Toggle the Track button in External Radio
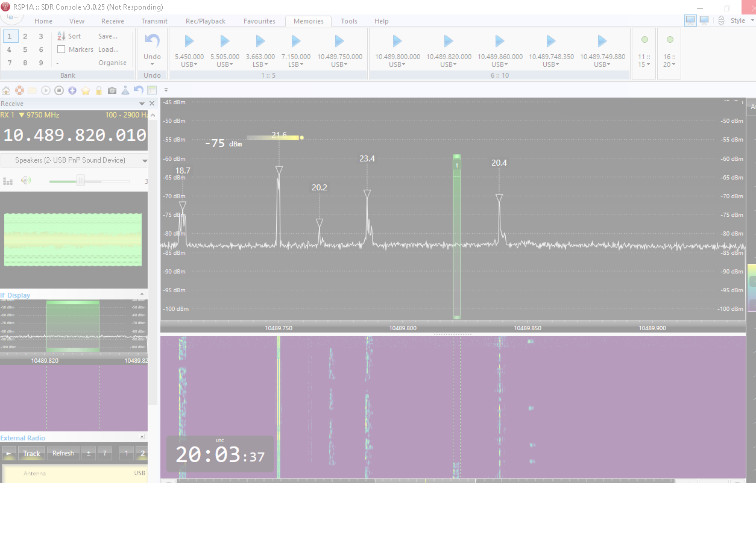756x538 pixels. coord(31,454)
